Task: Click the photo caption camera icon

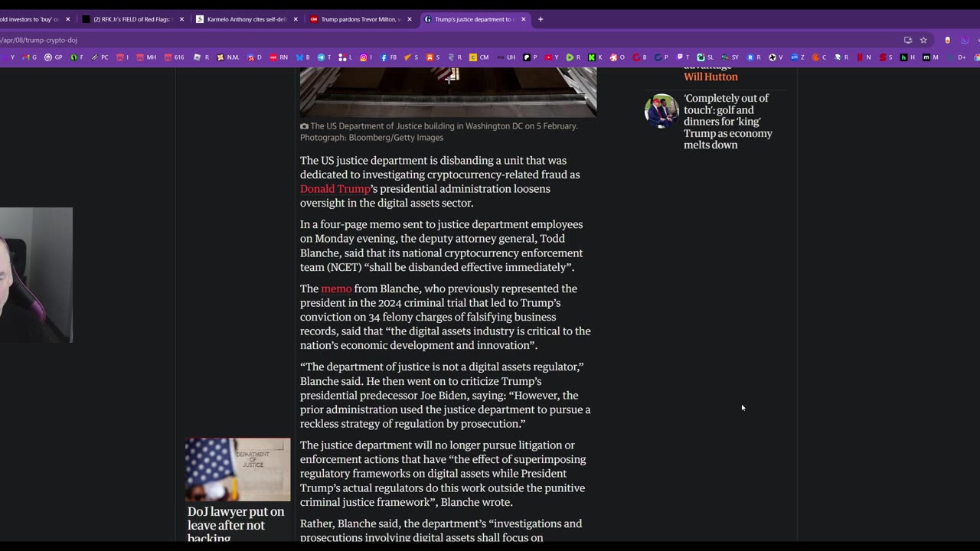Action: pyautogui.click(x=304, y=126)
